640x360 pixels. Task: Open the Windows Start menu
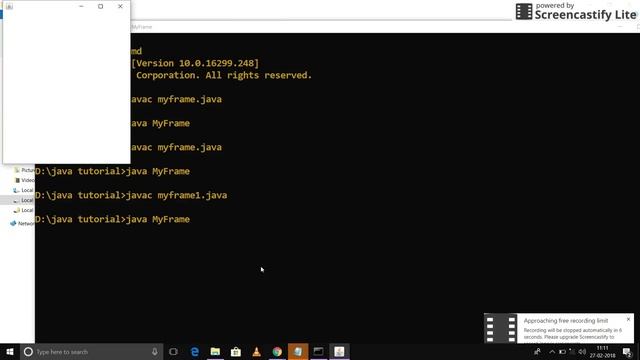point(10,351)
